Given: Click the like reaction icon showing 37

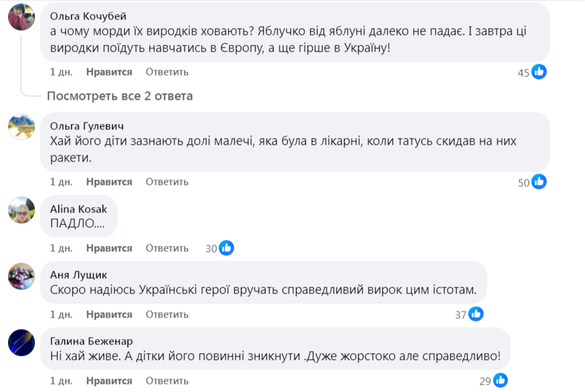Looking at the screenshot, I should 476,314.
